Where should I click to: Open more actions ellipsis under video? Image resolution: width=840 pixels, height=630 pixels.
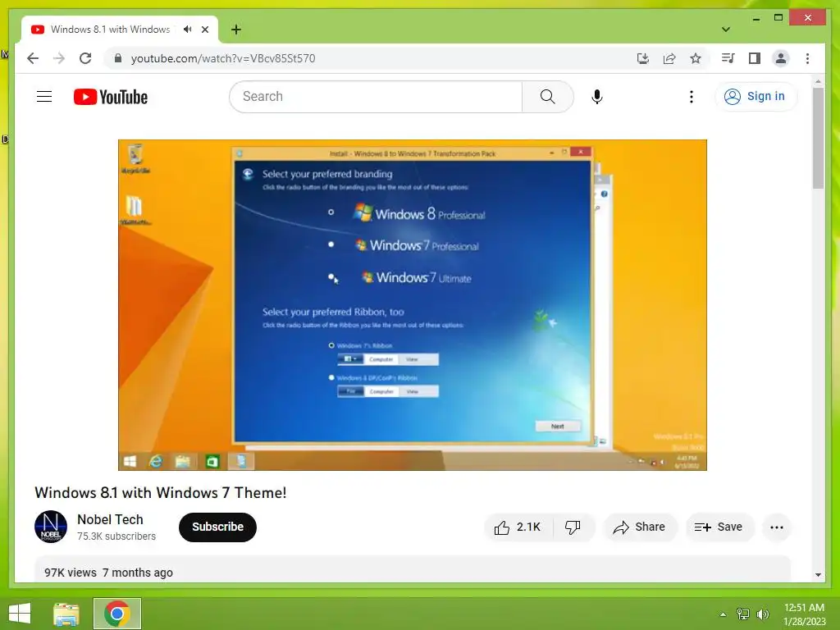pos(776,527)
